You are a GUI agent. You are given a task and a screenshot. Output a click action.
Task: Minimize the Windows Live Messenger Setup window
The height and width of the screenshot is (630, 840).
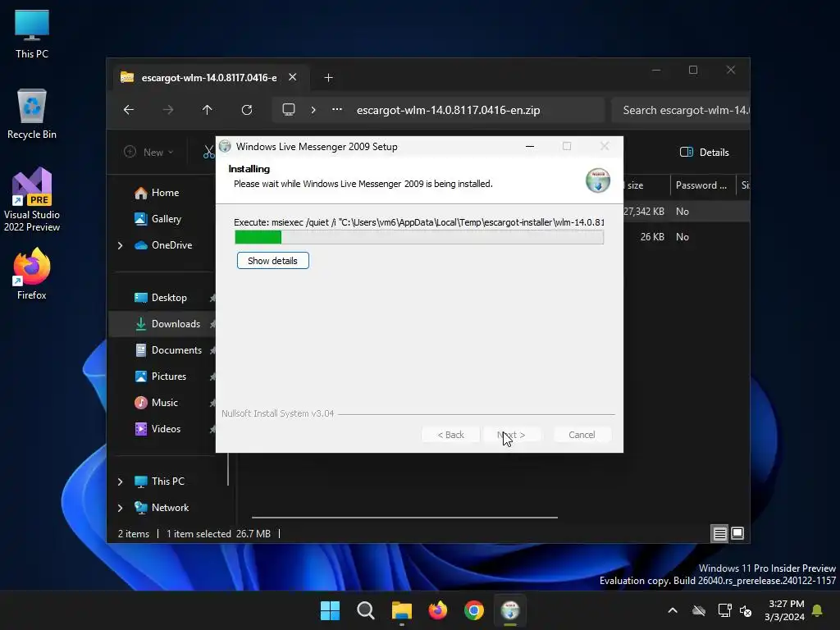pyautogui.click(x=530, y=146)
